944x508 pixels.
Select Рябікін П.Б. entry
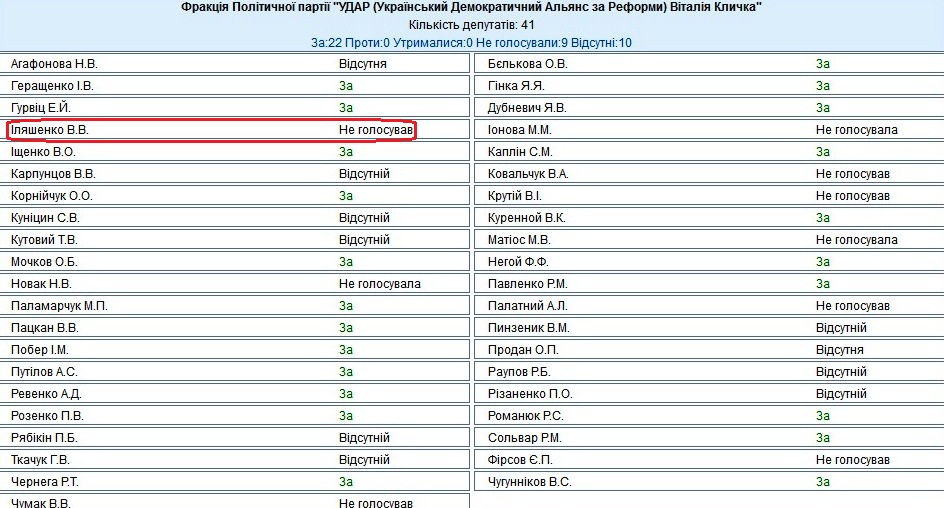coord(45,438)
